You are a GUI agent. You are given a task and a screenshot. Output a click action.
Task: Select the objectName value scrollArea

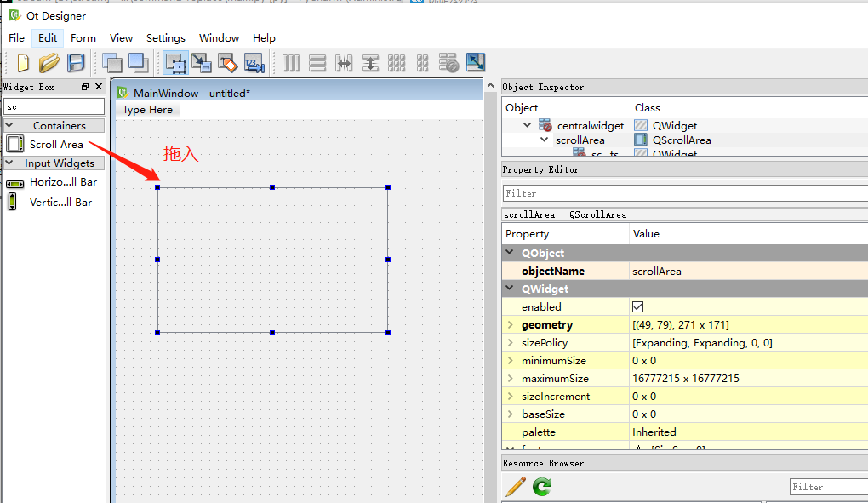[749, 272]
